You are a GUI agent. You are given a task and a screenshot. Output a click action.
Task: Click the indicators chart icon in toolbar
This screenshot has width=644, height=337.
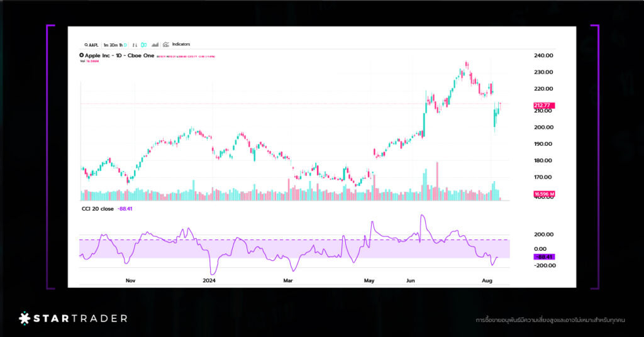pyautogui.click(x=166, y=45)
